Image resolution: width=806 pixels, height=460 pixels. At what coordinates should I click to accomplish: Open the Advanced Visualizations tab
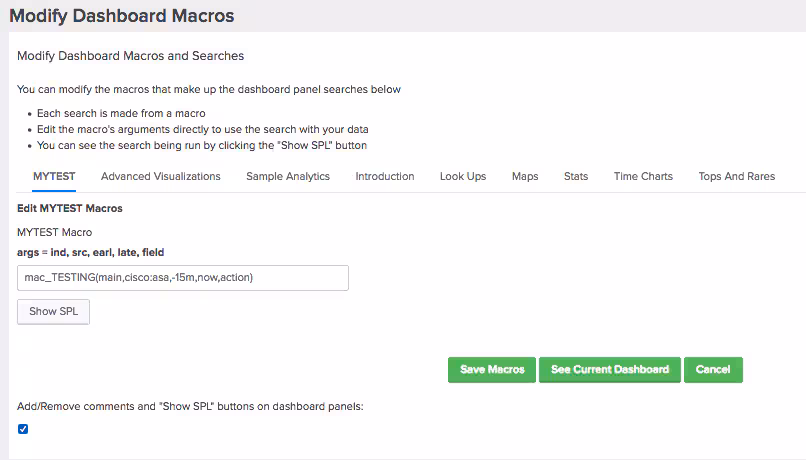click(x=160, y=176)
